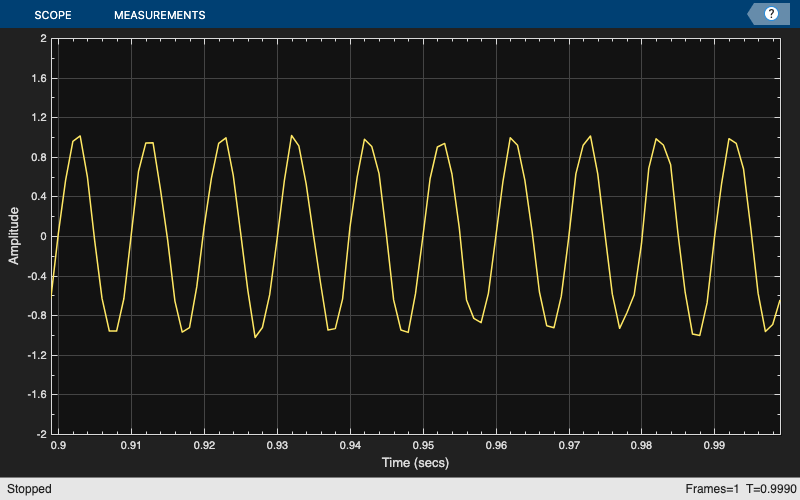Click the 0.99 time axis tick label
Screen dimensions: 800x500
[x=714, y=445]
